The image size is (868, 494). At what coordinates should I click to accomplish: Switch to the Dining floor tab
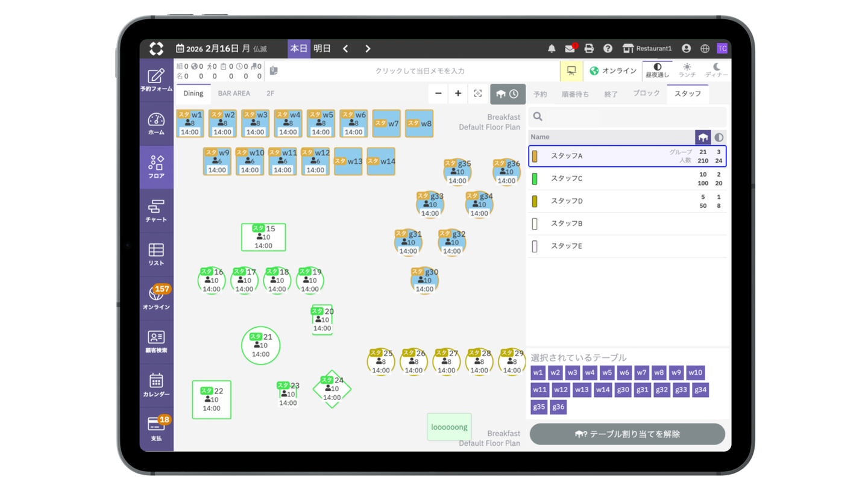coord(193,93)
